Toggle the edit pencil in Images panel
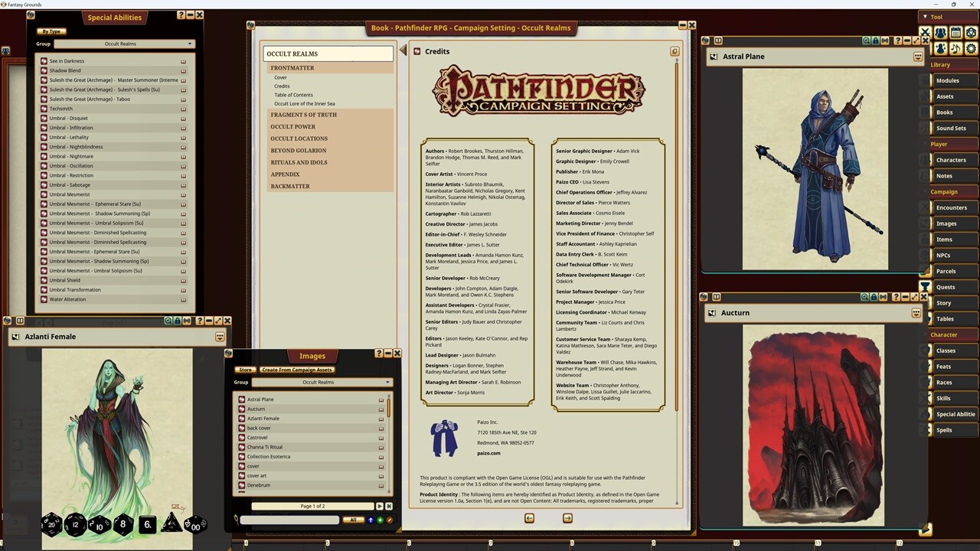 click(389, 520)
